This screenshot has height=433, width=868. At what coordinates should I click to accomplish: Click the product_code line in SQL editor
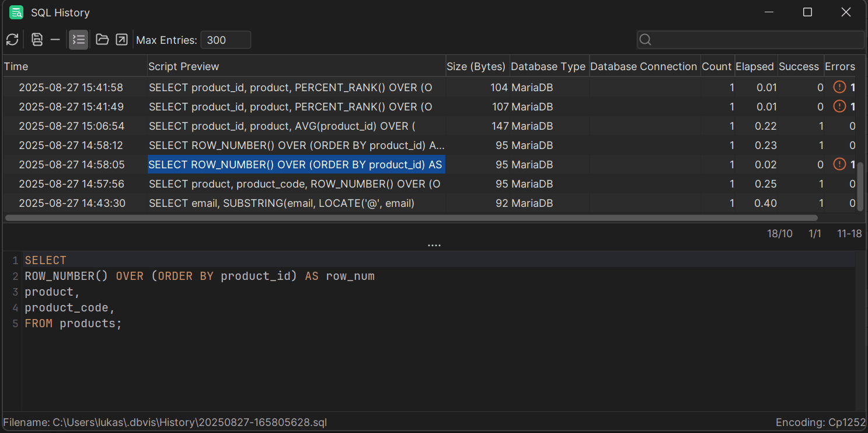[x=70, y=307]
